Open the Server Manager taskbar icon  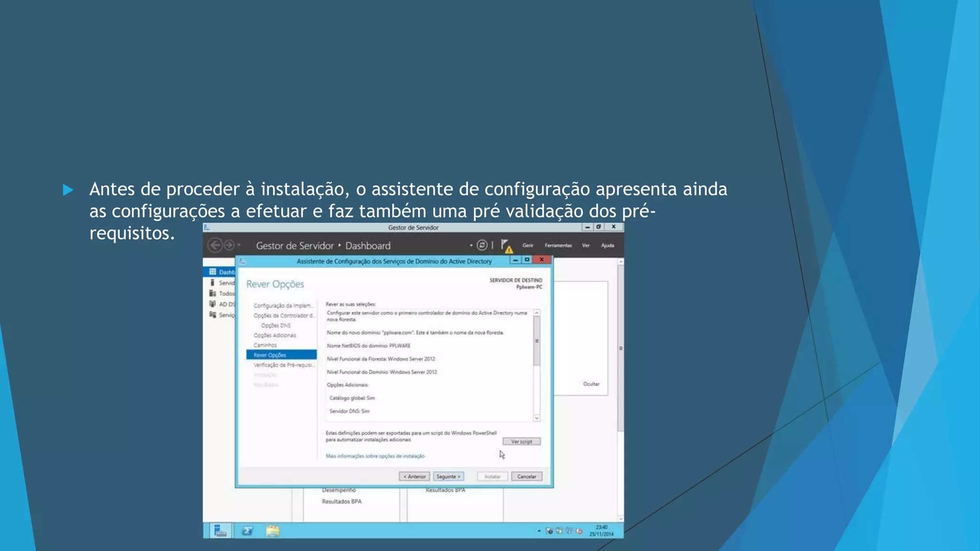(221, 530)
